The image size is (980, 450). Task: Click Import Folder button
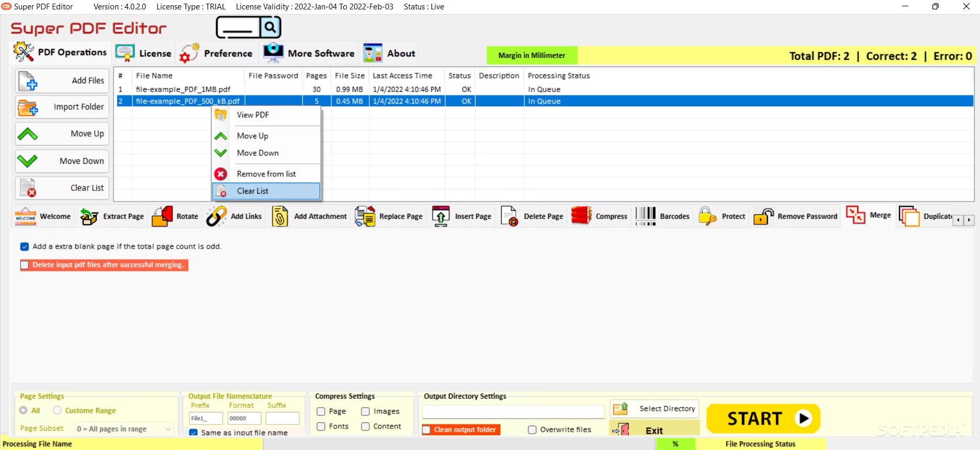coord(62,107)
